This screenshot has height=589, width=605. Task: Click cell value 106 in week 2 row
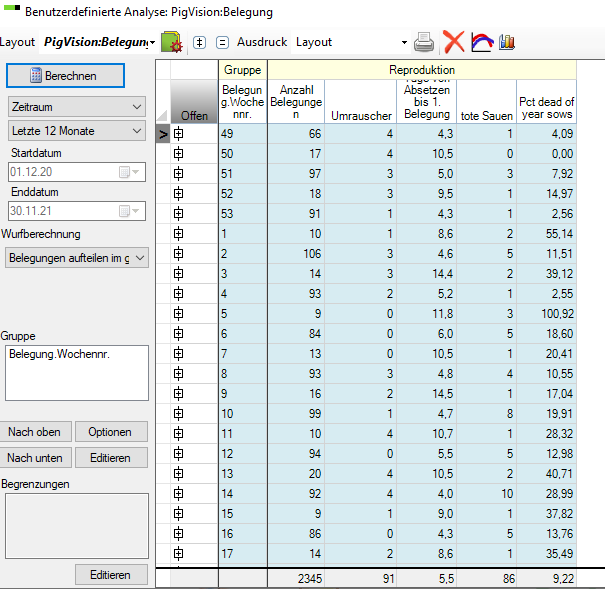(296, 254)
